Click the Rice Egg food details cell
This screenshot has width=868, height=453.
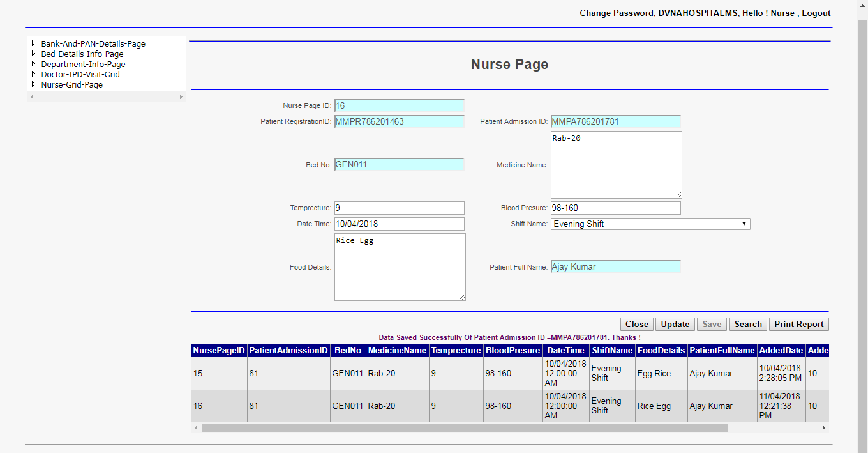(x=661, y=406)
